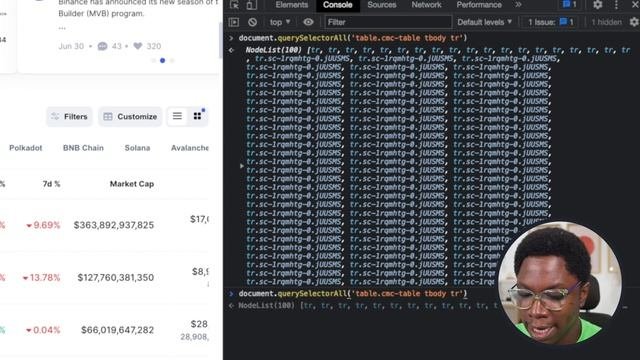Click the $363,892,937,825 market cap cell
The image size is (640, 360).
(114, 225)
